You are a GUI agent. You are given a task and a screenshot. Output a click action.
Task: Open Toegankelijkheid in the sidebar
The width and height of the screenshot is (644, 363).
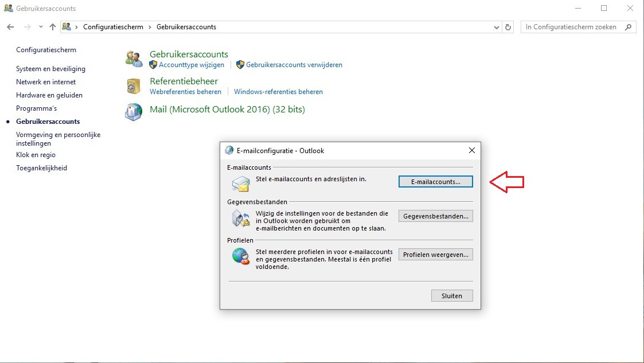[41, 168]
